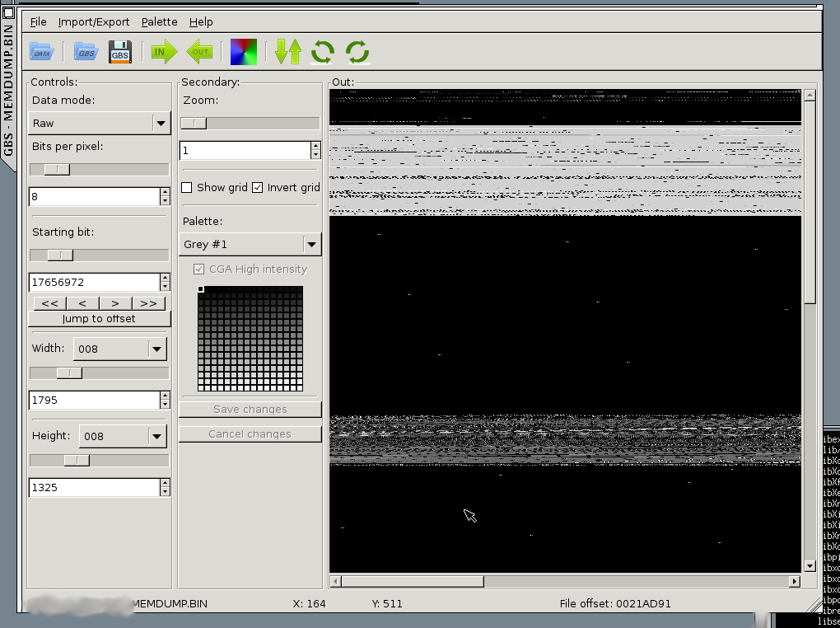Enable the Show grid checkbox
This screenshot has height=628, width=840.
click(187, 187)
